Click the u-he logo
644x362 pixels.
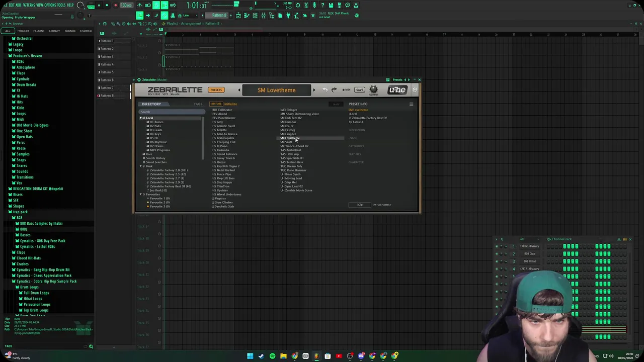click(x=397, y=90)
